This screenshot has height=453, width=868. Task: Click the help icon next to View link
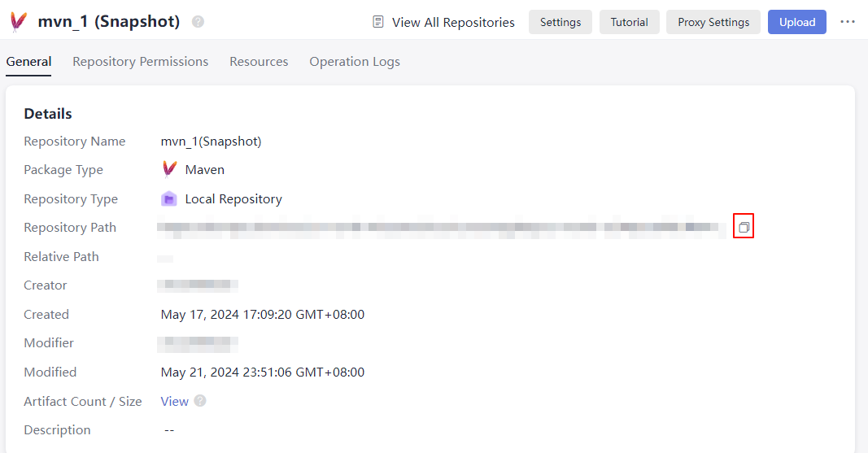[x=200, y=401]
